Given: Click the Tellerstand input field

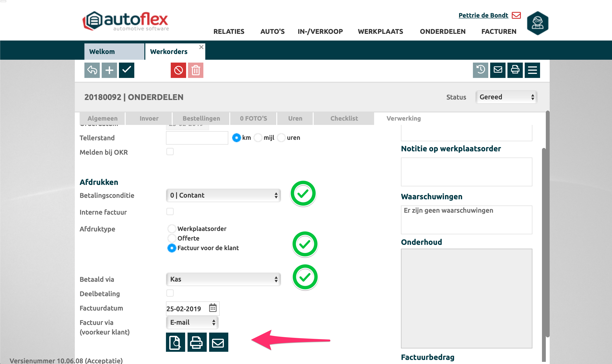Looking at the screenshot, I should click(197, 138).
